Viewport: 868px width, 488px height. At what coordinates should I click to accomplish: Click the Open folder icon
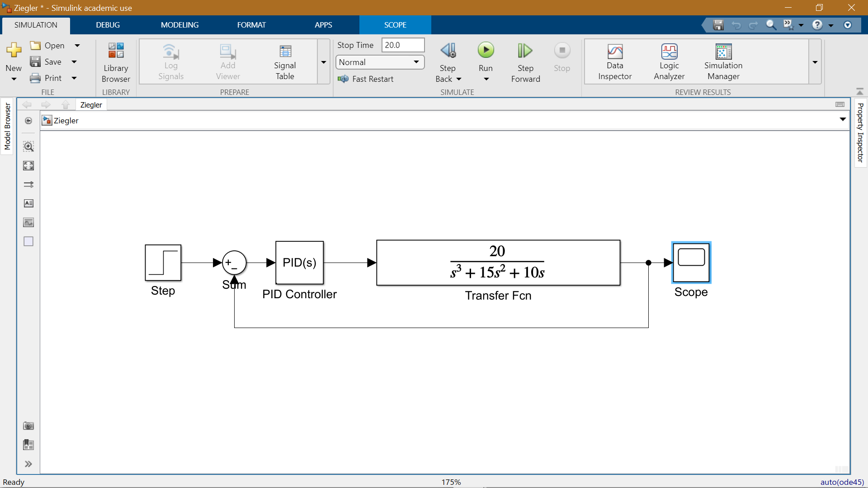point(35,45)
